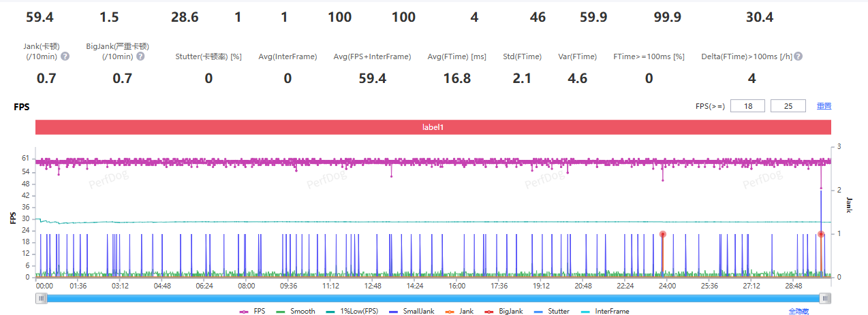Click the FPS threshold field showing 18

tap(747, 106)
